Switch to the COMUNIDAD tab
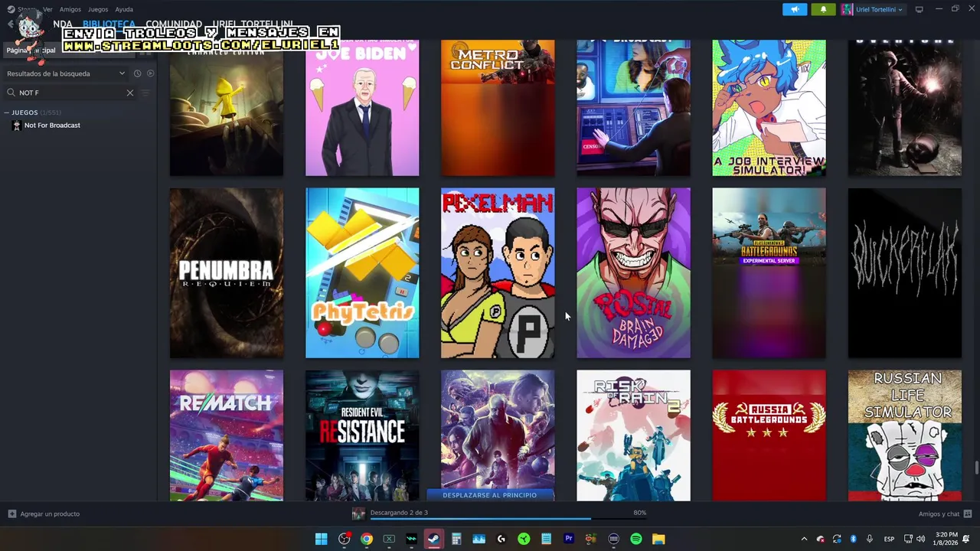The height and width of the screenshot is (551, 980). [174, 24]
